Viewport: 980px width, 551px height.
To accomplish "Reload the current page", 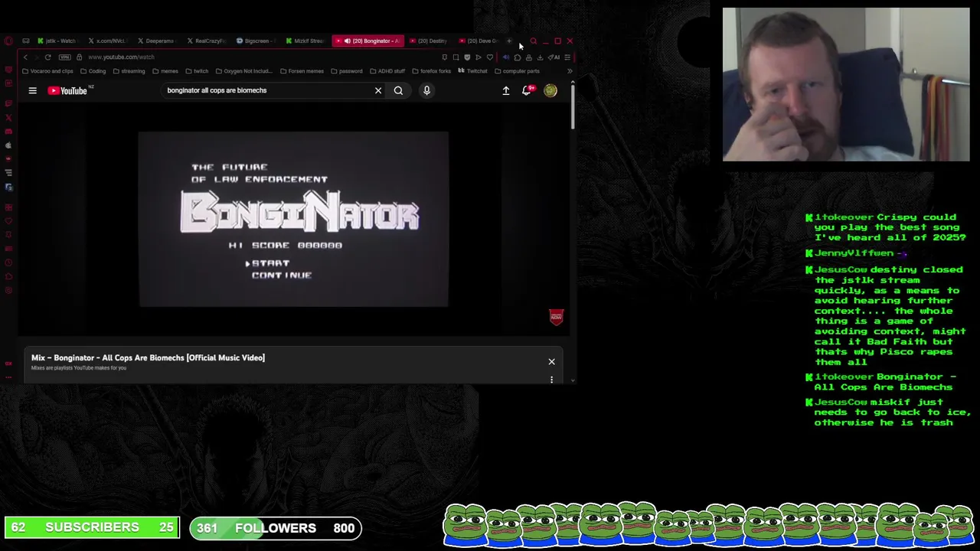I will 47,57.
